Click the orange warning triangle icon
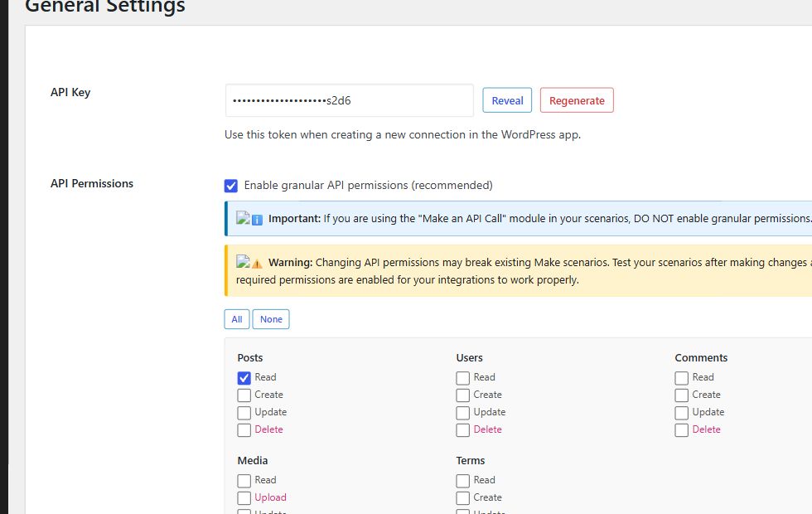The width and height of the screenshot is (812, 514). (257, 264)
